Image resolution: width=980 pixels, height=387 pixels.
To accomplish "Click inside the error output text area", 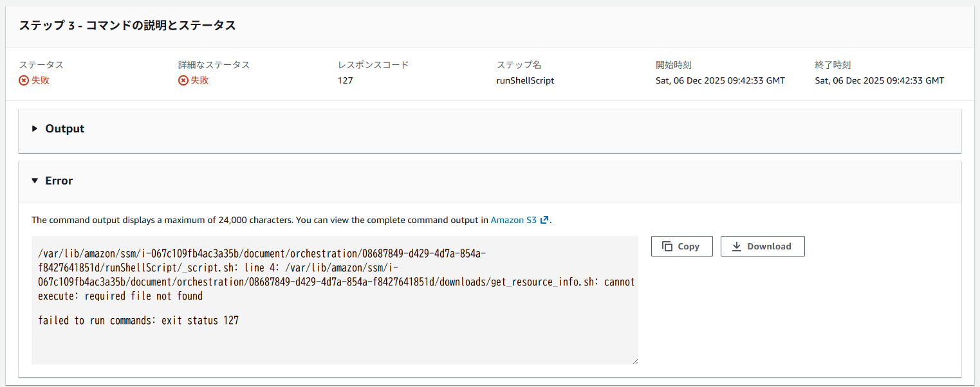I will coord(335,341).
